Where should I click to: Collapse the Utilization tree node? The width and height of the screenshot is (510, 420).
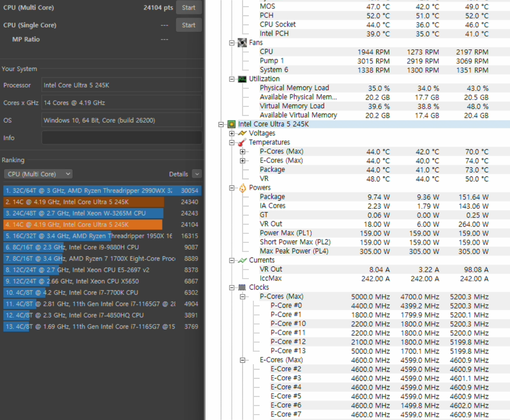click(232, 79)
